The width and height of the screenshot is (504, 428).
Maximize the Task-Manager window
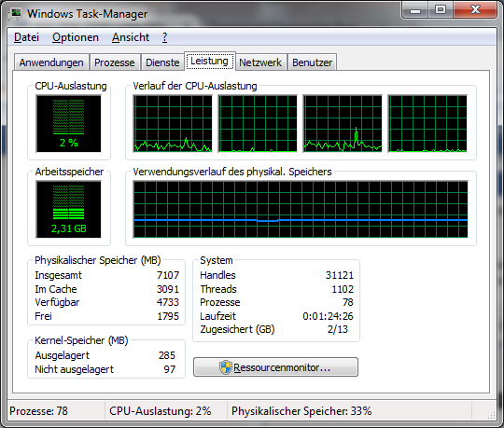pyautogui.click(x=441, y=10)
